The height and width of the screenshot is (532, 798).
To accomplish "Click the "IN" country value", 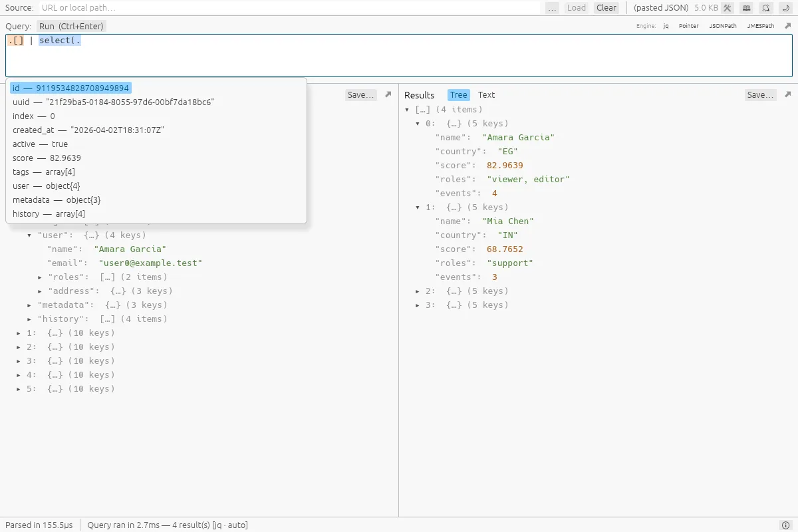I will coord(507,235).
